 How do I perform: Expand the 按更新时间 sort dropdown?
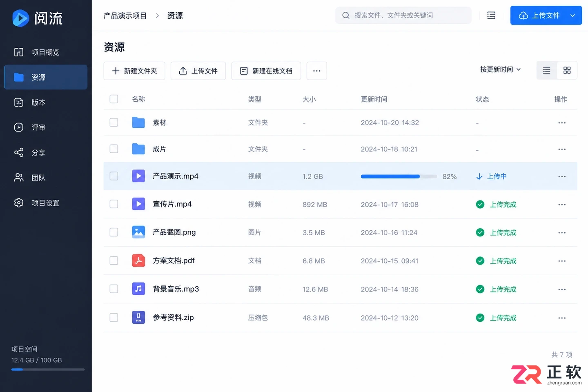coord(501,69)
